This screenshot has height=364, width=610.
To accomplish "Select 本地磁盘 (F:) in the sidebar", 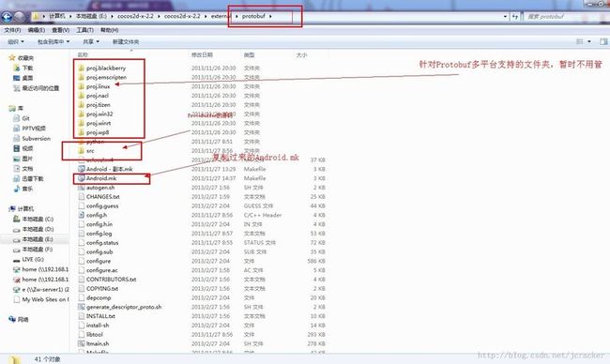I will [x=38, y=250].
